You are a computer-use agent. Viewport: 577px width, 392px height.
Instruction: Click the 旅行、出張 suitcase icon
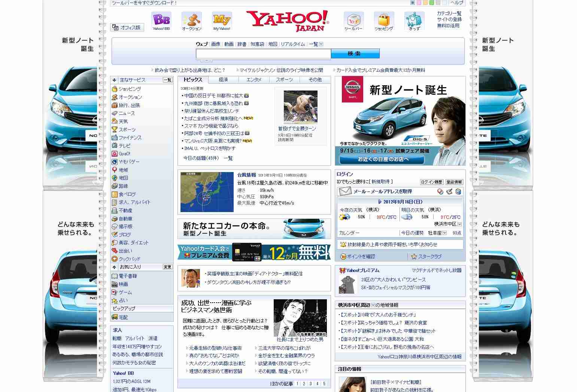(115, 105)
